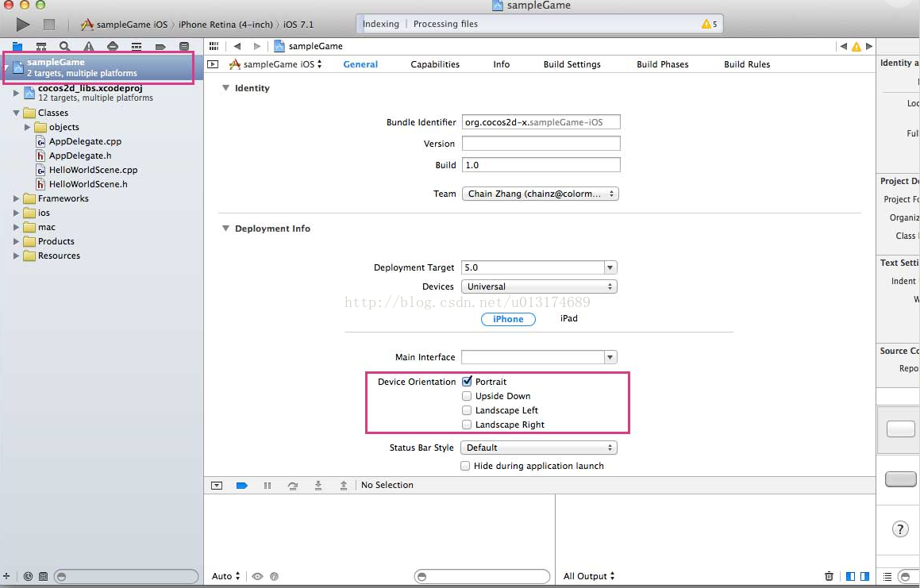Click the step out icon

click(343, 486)
